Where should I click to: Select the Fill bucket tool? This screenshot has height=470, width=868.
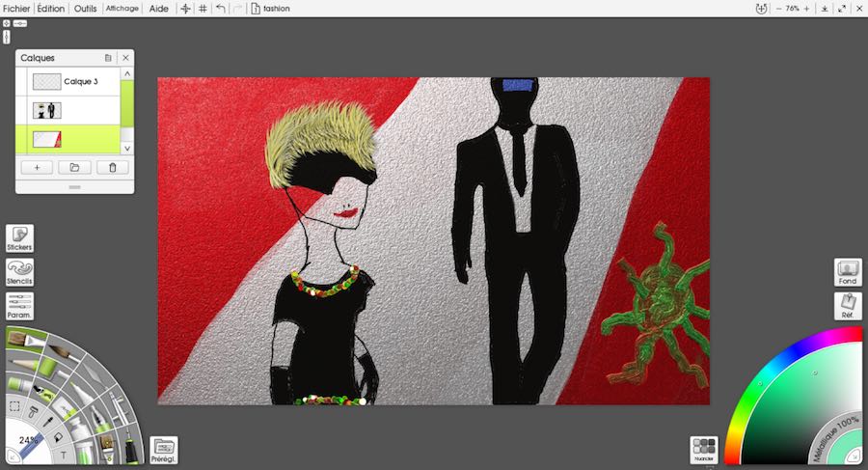coord(58,437)
